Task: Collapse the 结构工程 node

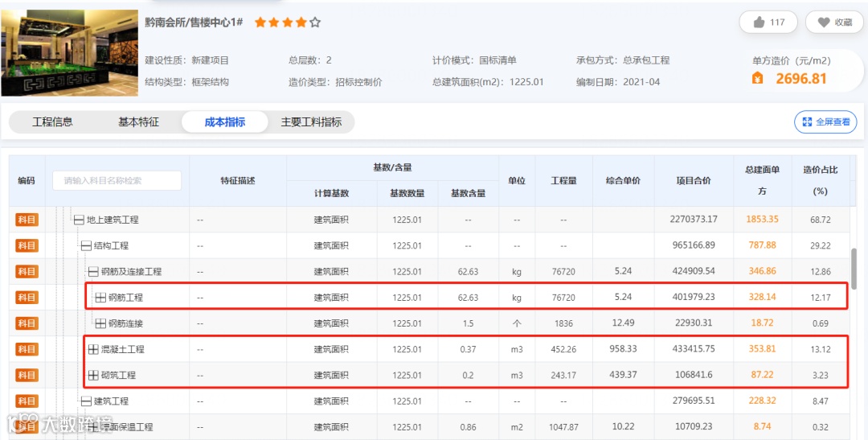Action: click(86, 245)
